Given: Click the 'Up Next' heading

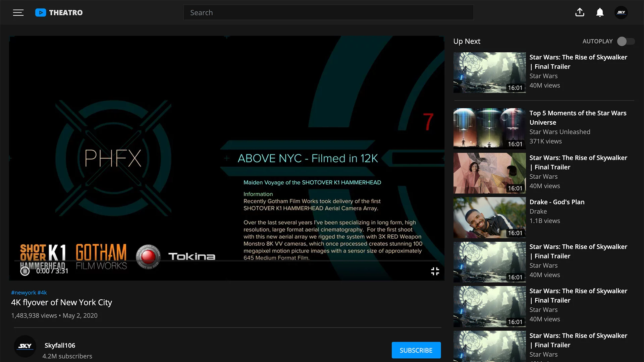Looking at the screenshot, I should (x=467, y=41).
